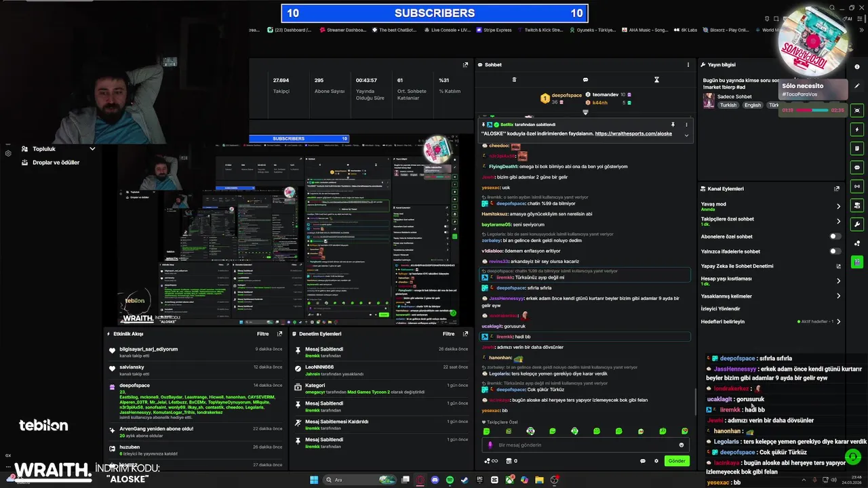Open the AHA Music bookmark
Screen dimensions: 868x488
point(644,30)
